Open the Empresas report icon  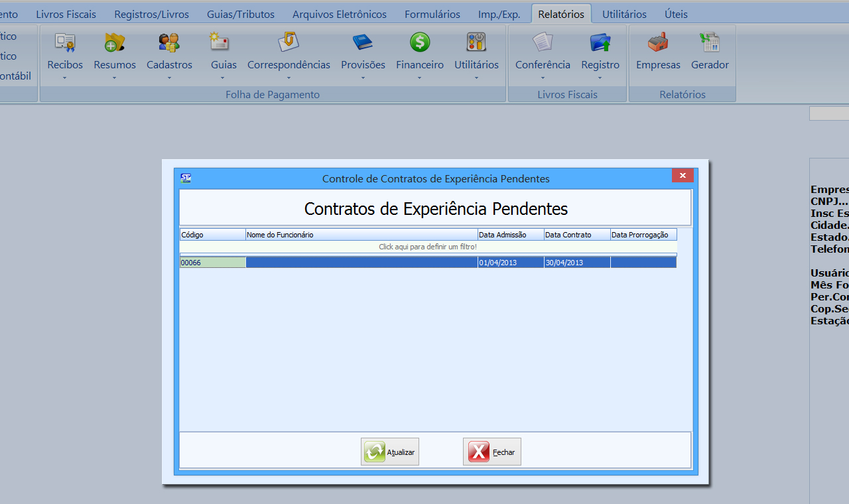(x=658, y=43)
